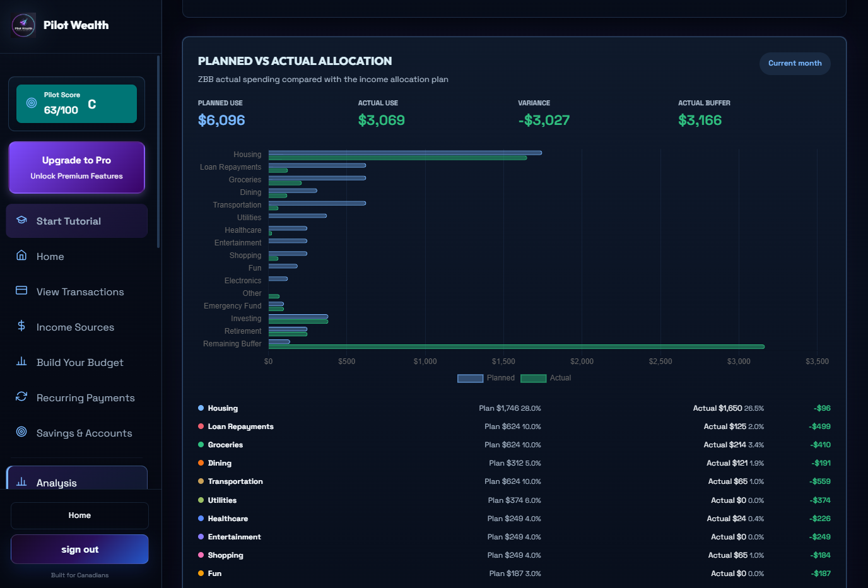
Task: Click the Remaining Buffer actual green bar
Action: click(x=517, y=346)
